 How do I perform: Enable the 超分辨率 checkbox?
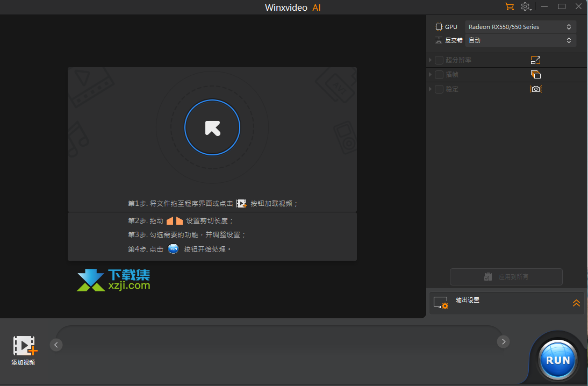click(x=439, y=60)
